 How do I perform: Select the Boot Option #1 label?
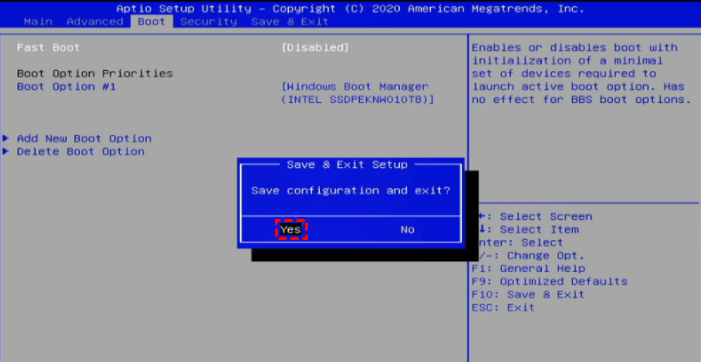[x=66, y=86]
